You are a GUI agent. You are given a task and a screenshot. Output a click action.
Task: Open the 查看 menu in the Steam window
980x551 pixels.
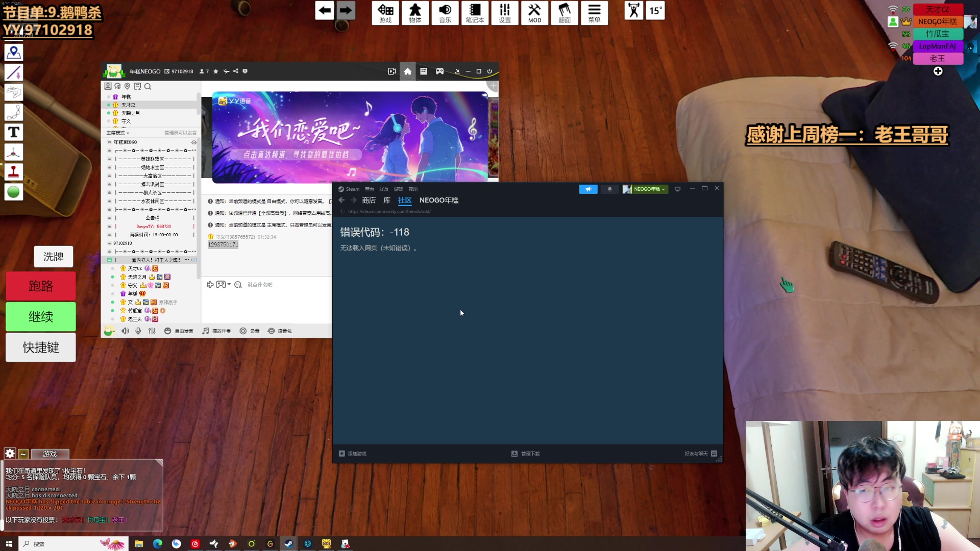(370, 189)
